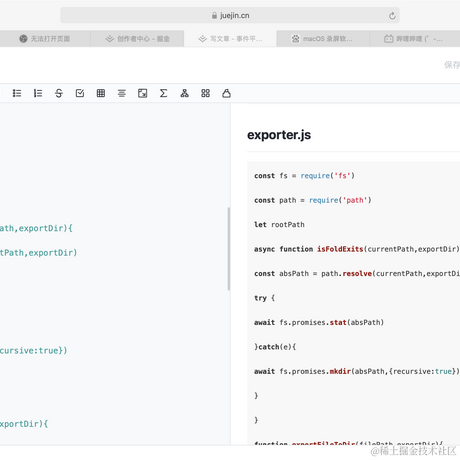Click the 保存 status text
The width and height of the screenshot is (460, 460).
click(x=452, y=65)
